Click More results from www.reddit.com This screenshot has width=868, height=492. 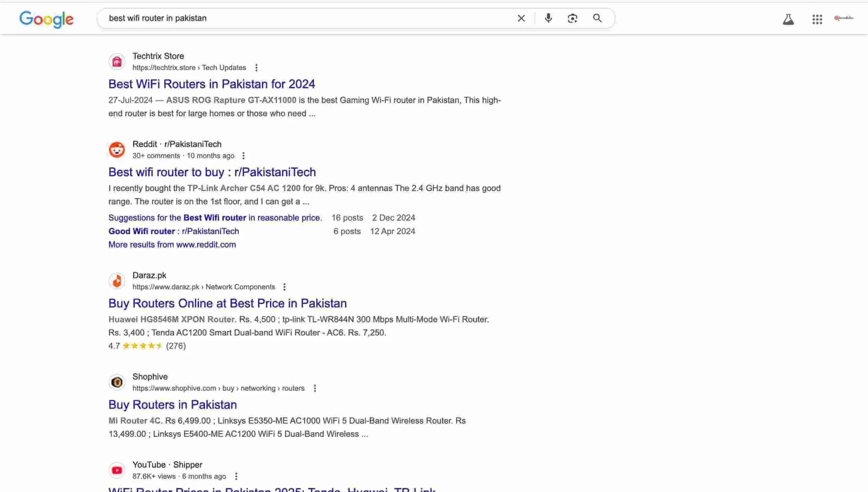click(x=172, y=244)
